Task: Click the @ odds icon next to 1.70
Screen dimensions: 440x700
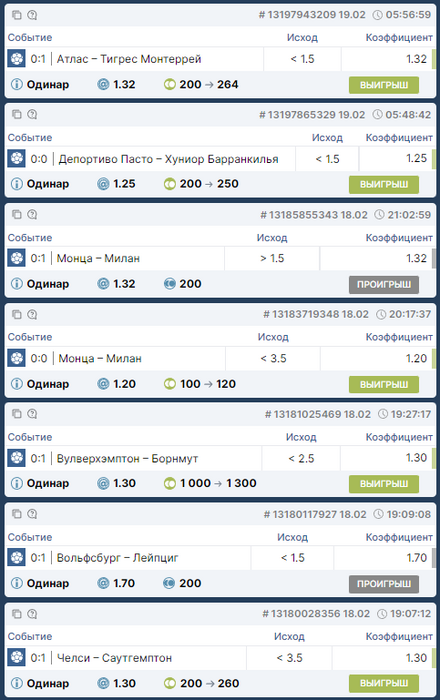Action: coord(103,583)
